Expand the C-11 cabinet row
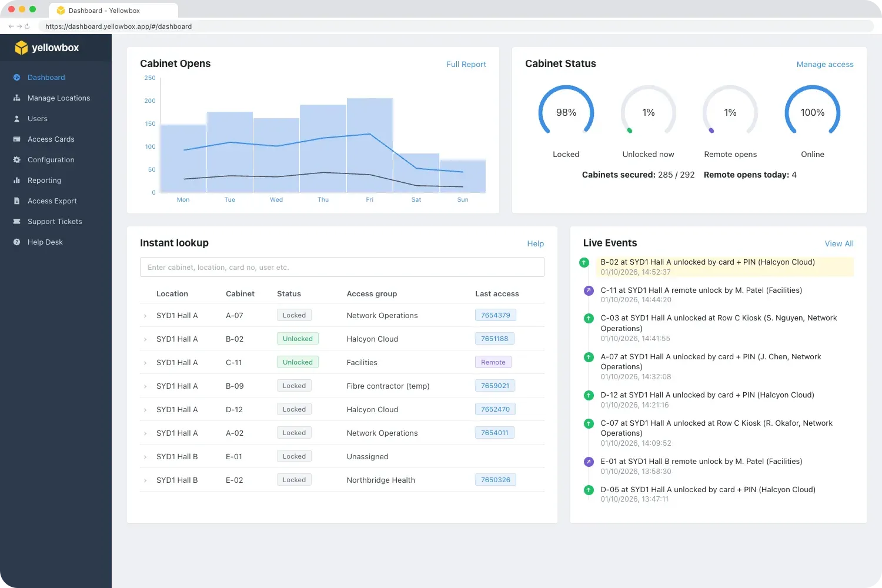 [145, 363]
